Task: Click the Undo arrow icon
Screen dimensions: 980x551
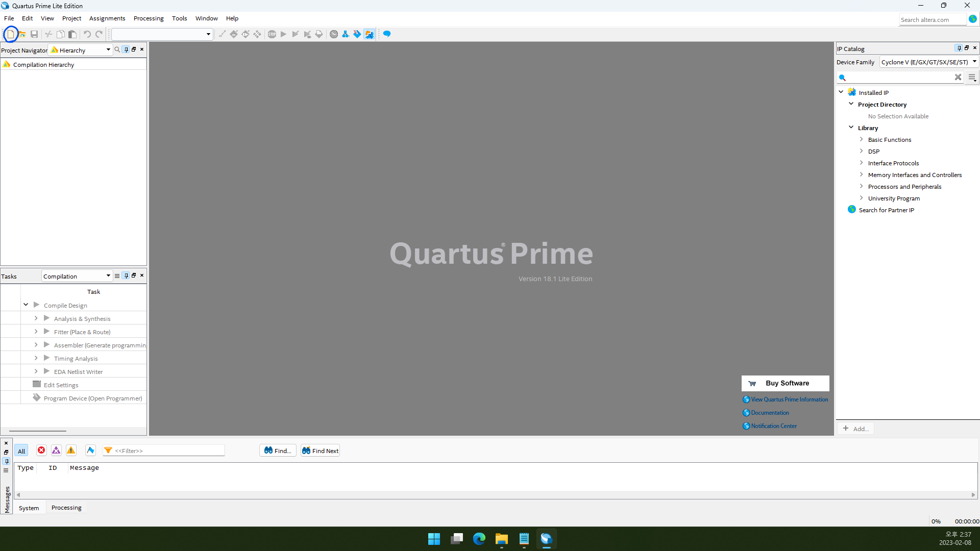Action: coord(87,34)
